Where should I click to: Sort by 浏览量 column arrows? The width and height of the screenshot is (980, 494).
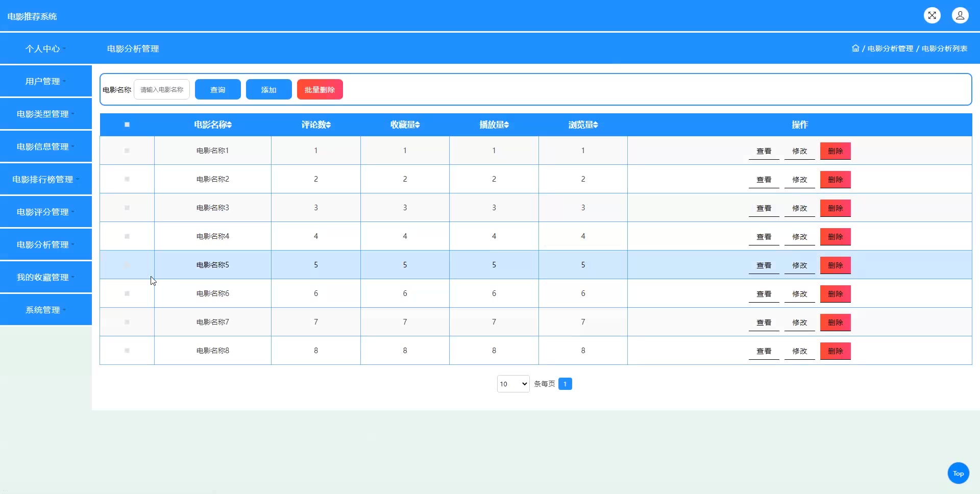[596, 125]
